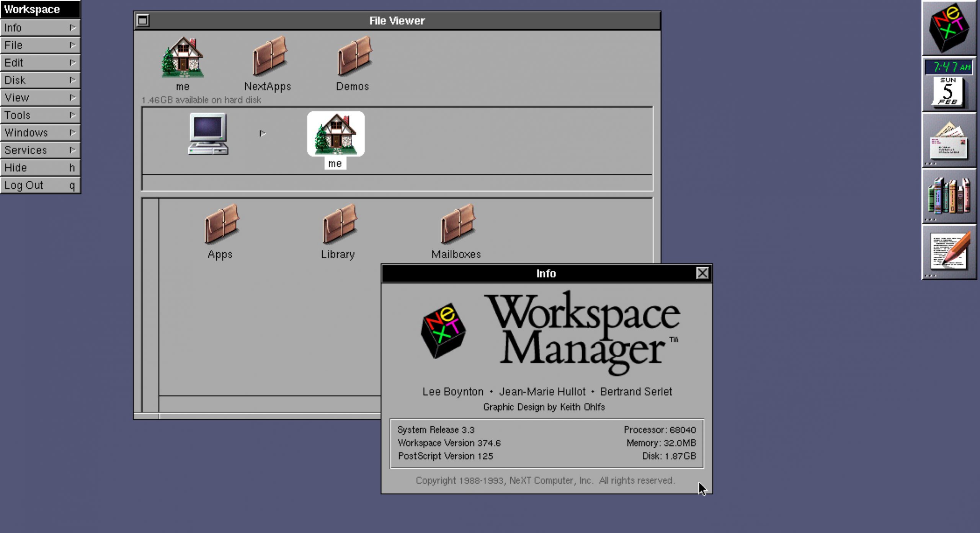Click the vertical scrollbar of the file browser
This screenshot has width=980, height=533.
coord(150,305)
